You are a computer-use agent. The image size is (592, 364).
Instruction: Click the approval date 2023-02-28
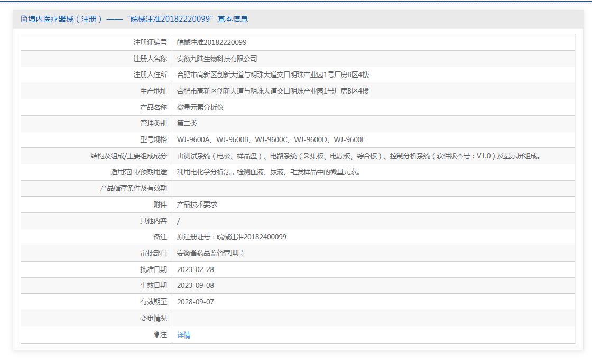(196, 269)
